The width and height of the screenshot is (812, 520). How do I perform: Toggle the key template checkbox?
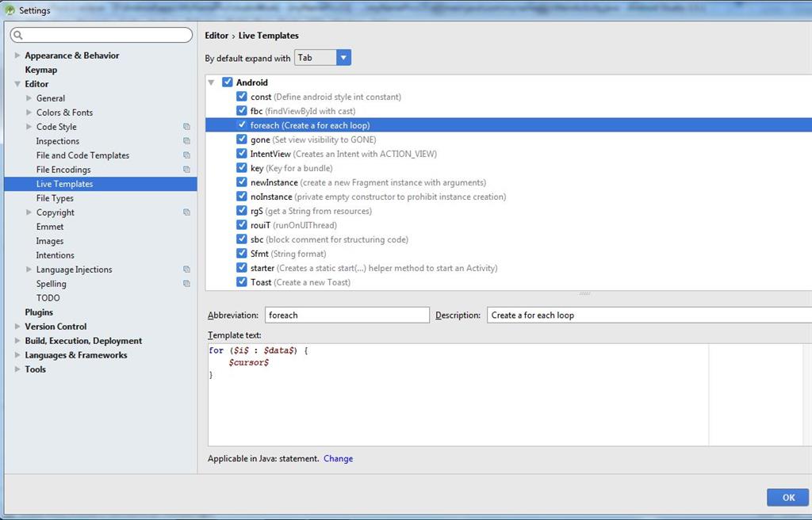[242, 167]
